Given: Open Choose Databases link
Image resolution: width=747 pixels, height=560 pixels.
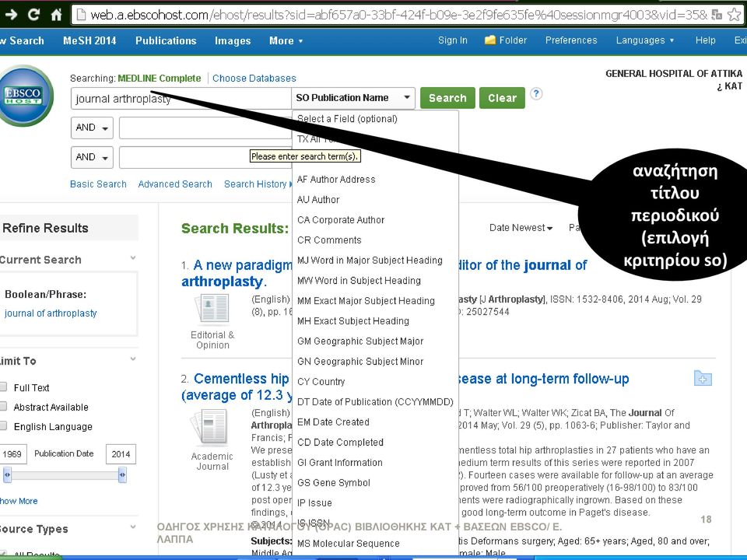Looking at the screenshot, I should (x=254, y=78).
